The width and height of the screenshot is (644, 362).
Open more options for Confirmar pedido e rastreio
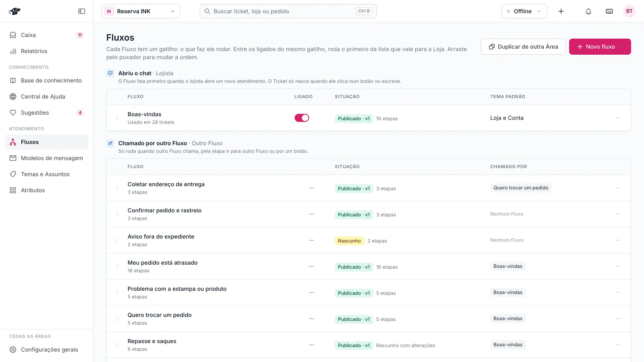point(618,214)
